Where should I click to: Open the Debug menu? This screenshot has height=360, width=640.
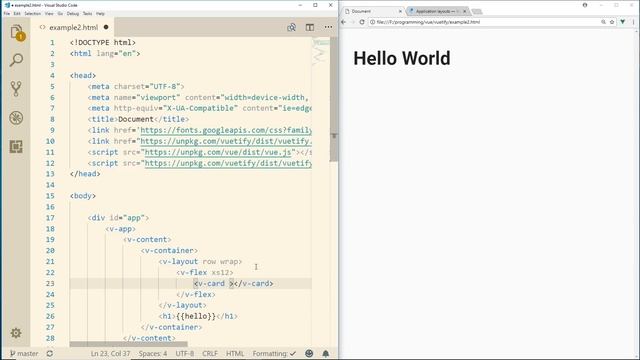coord(73,13)
